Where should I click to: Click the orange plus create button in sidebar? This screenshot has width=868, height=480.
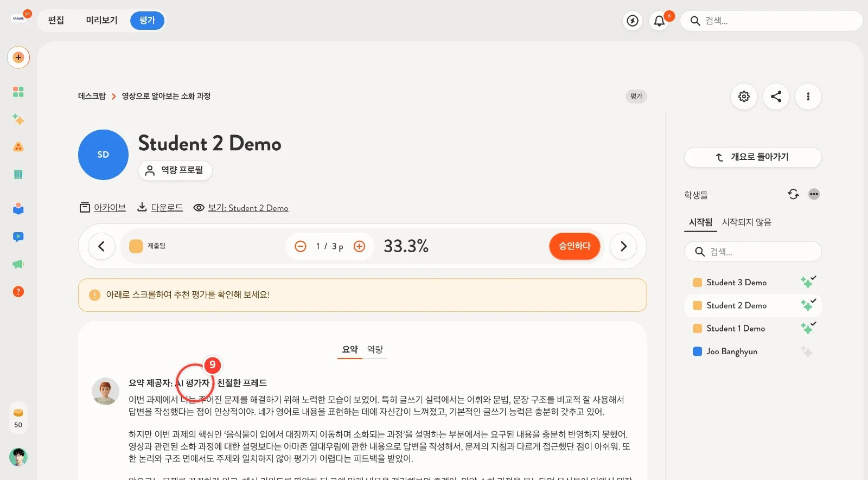(x=18, y=57)
